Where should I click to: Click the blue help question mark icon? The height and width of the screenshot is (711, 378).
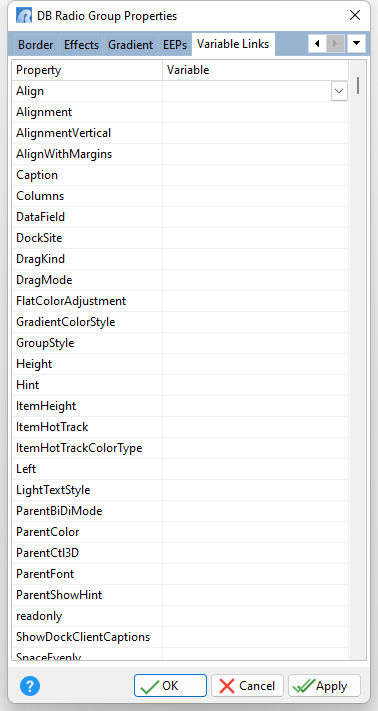30,686
